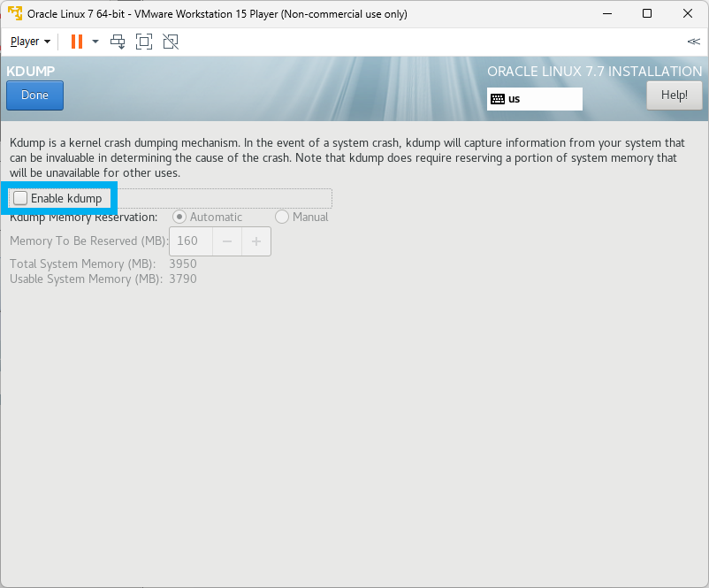
Task: Collapse the toolbar with double chevron
Action: [693, 42]
